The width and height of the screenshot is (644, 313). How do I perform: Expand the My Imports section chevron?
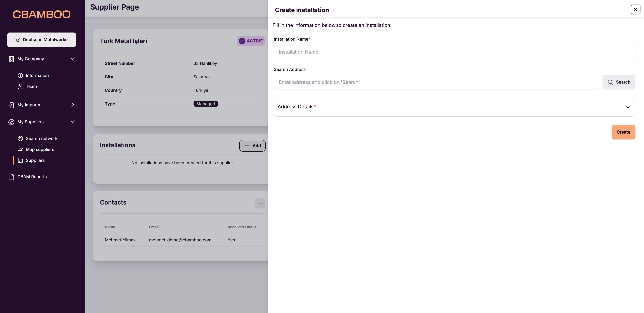(72, 105)
